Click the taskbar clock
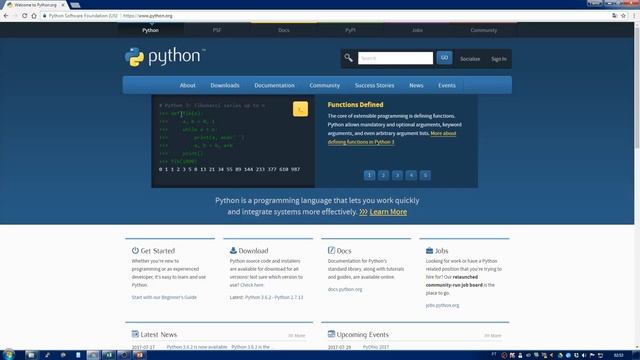This screenshot has width=640, height=360. pos(618,356)
